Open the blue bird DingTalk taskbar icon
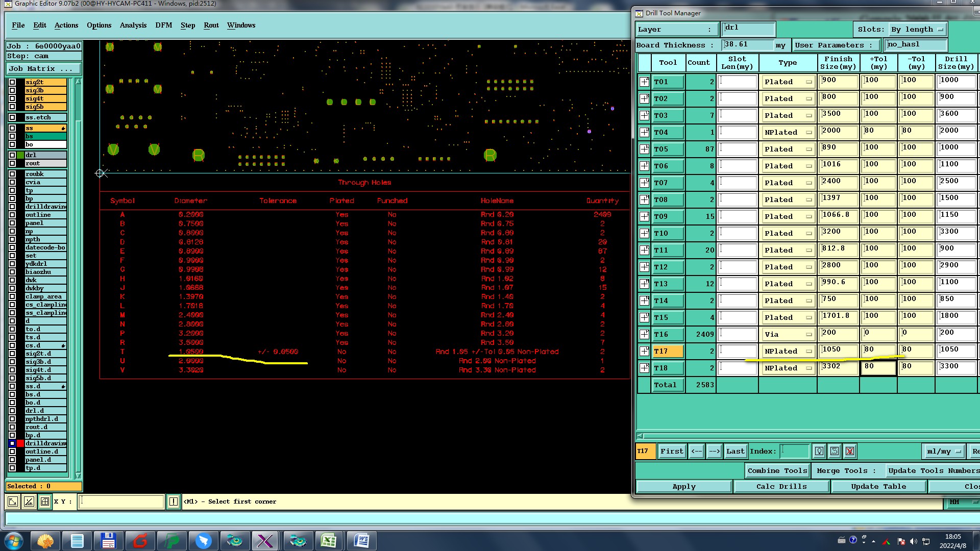Viewport: 980px width, 551px height. (204, 540)
